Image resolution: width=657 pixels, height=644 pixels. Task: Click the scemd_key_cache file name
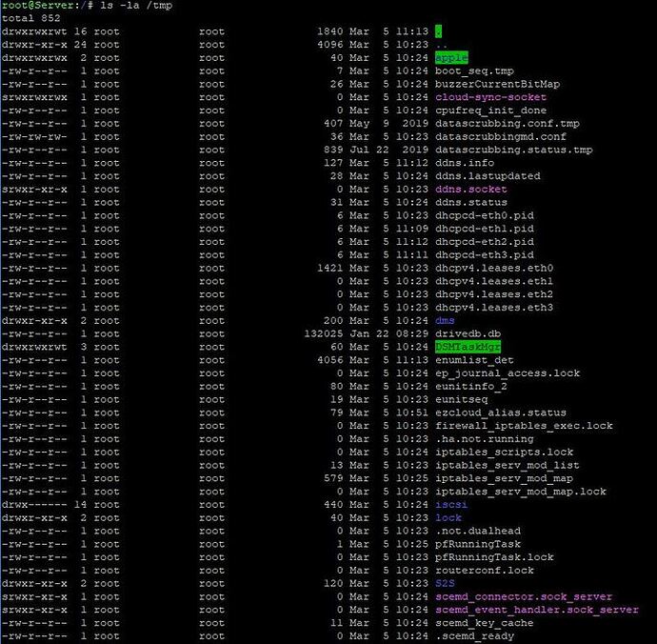(485, 623)
